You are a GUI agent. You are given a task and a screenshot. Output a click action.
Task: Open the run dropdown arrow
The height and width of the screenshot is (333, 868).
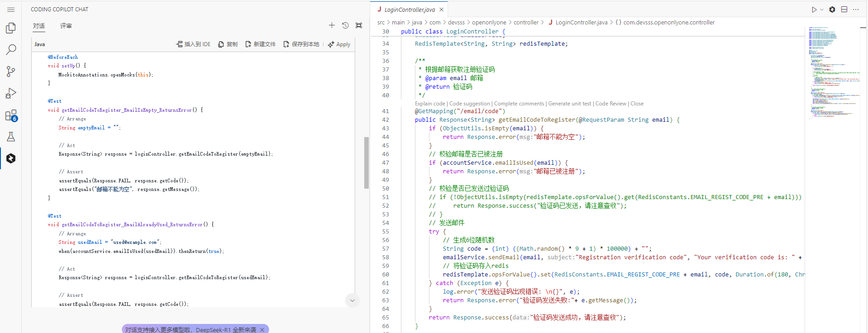(822, 10)
